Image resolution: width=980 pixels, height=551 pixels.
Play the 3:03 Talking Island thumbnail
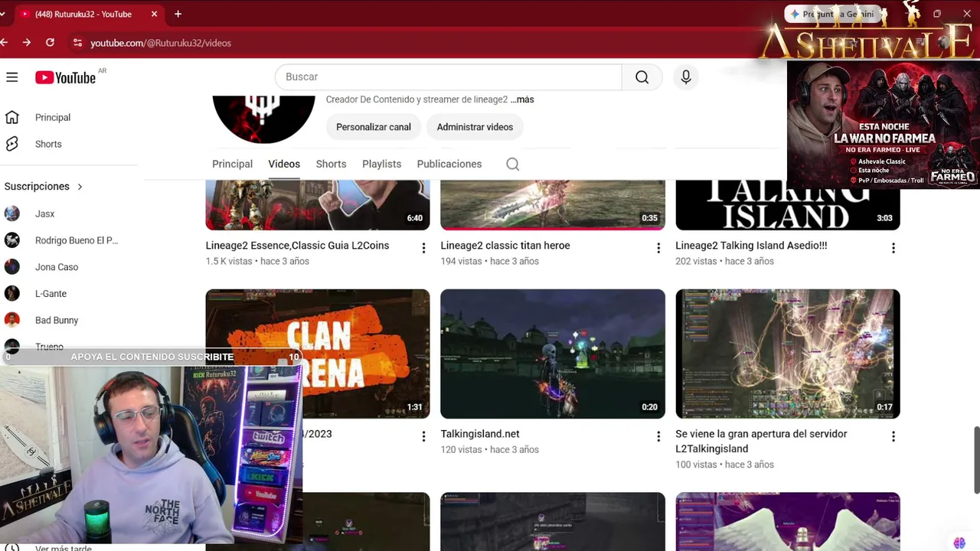point(788,204)
